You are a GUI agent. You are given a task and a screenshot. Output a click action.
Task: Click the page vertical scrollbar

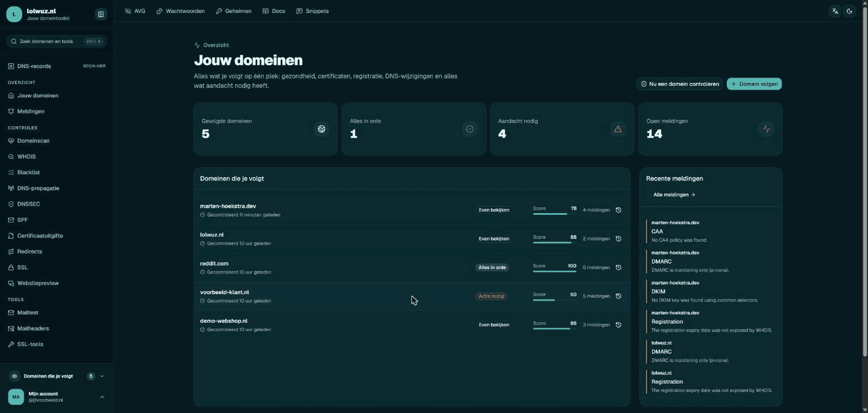tap(865, 183)
